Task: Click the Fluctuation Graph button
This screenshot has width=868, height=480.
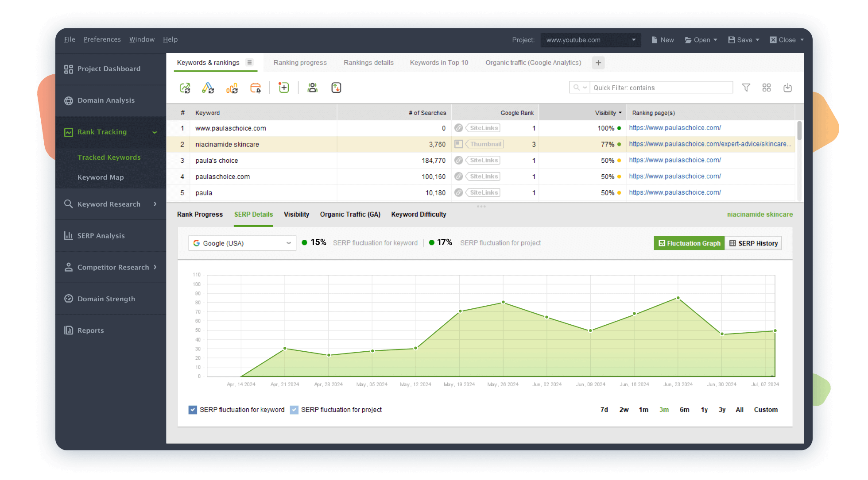Action: coord(688,243)
